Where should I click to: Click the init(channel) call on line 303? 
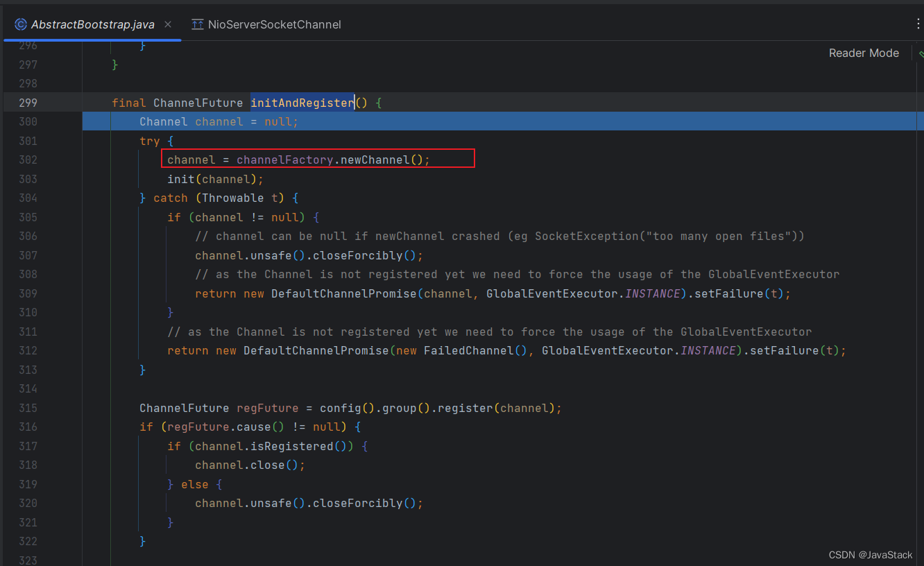pyautogui.click(x=212, y=179)
